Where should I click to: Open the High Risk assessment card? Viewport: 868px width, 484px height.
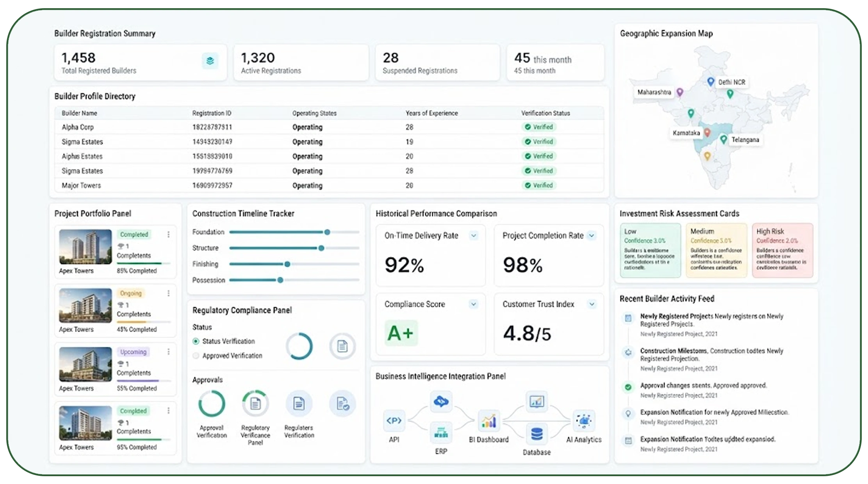pos(782,250)
